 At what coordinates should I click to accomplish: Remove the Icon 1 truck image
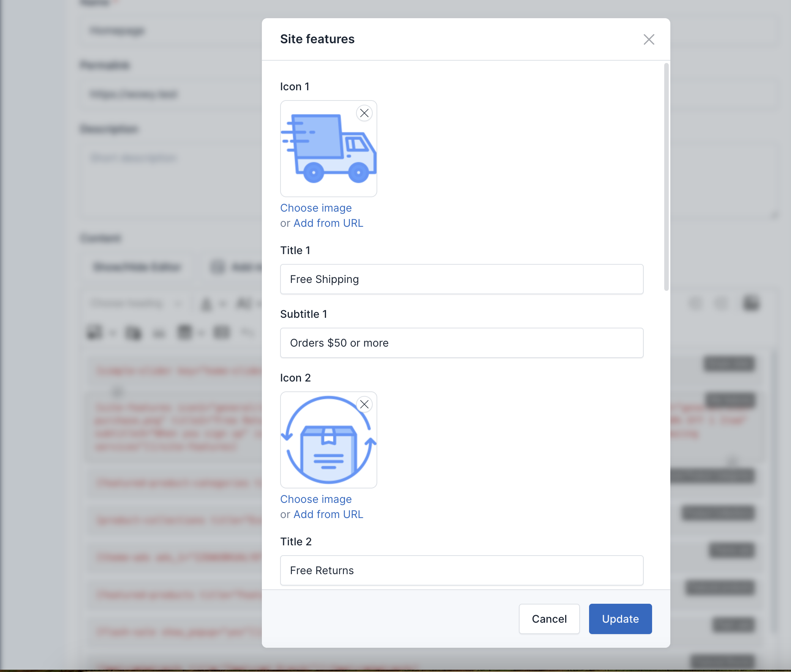point(364,113)
